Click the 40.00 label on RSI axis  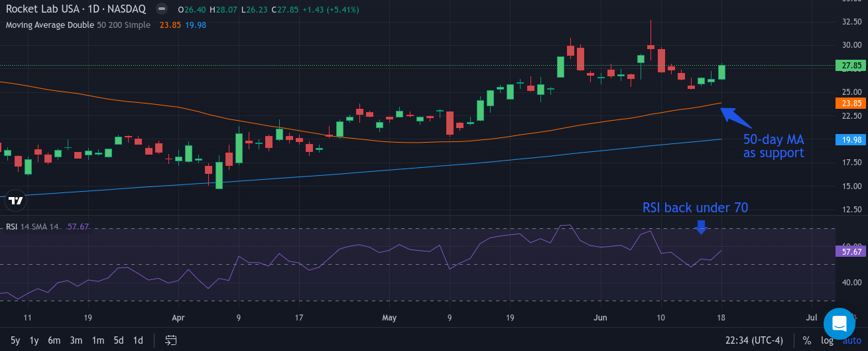[851, 283]
